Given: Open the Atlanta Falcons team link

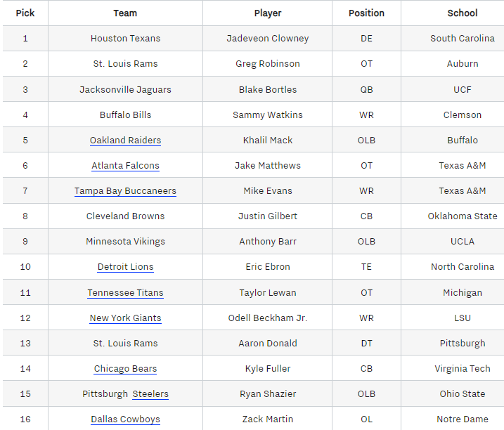Looking at the screenshot, I should (125, 166).
